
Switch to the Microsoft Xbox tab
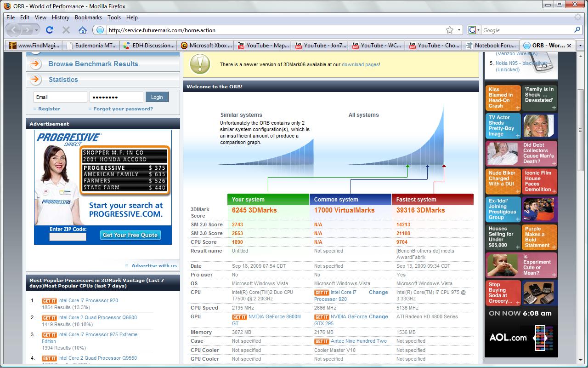[x=204, y=46]
